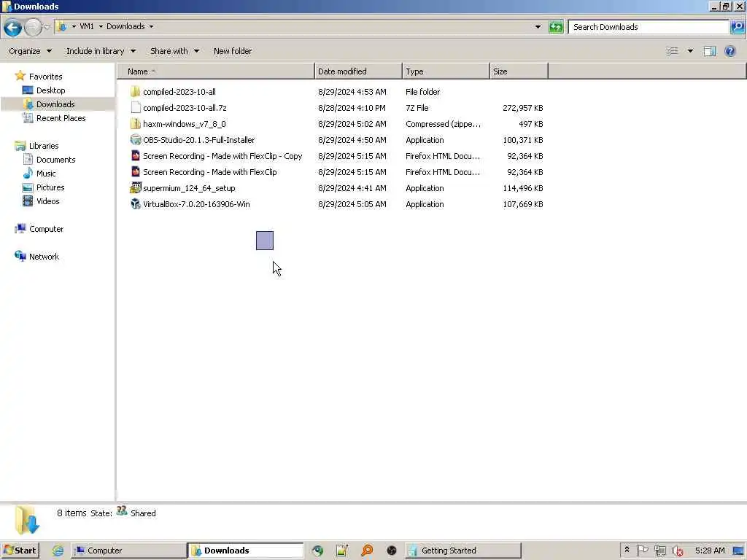Open the Include in library menu

(101, 51)
